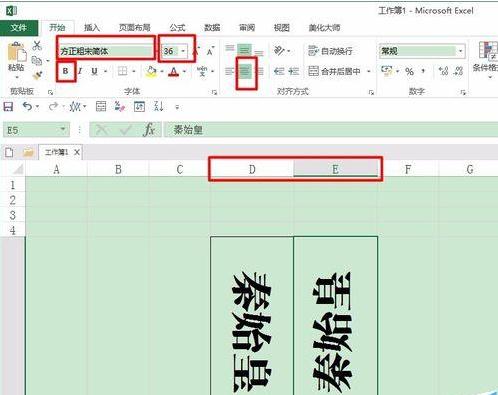Screen dimensions: 498x395
Task: Toggle underline formatting (U)
Action: pyautogui.click(x=95, y=71)
